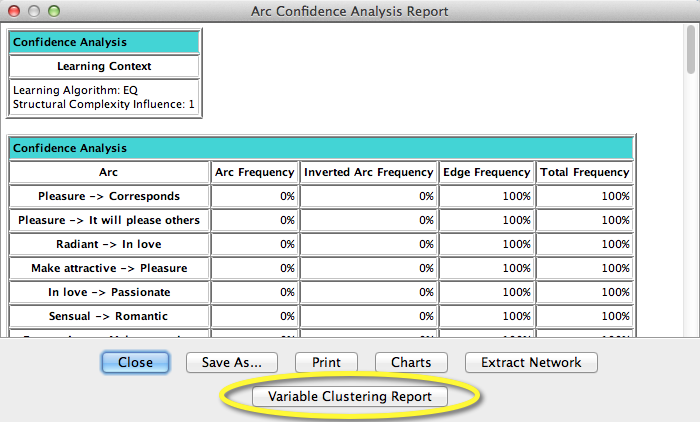
Task: Minimize window with yellow button
Action: 34,11
